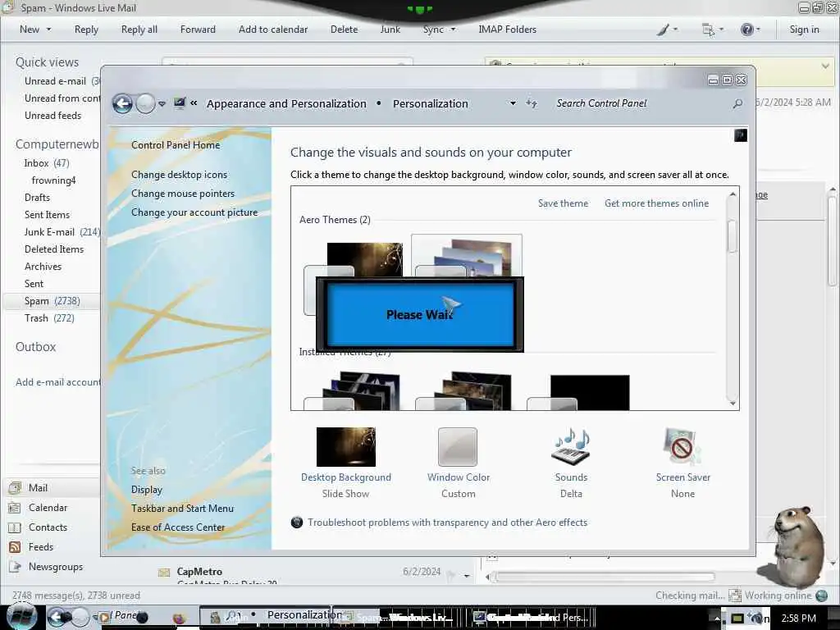Image resolution: width=840 pixels, height=630 pixels.
Task: Click the refresh icon beside address bar
Action: pos(532,103)
